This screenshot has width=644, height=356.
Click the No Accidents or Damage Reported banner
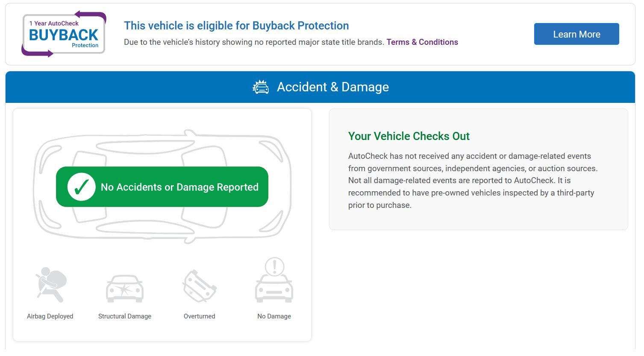179,187
